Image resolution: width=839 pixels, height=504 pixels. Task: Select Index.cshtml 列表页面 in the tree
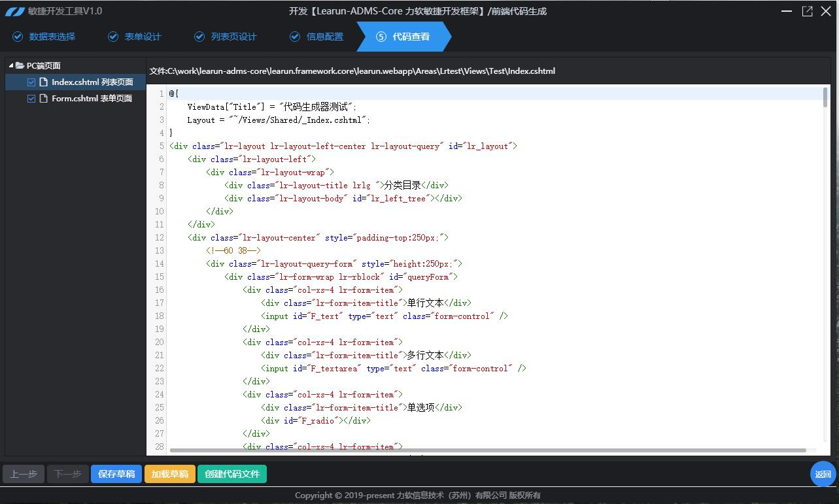point(92,82)
